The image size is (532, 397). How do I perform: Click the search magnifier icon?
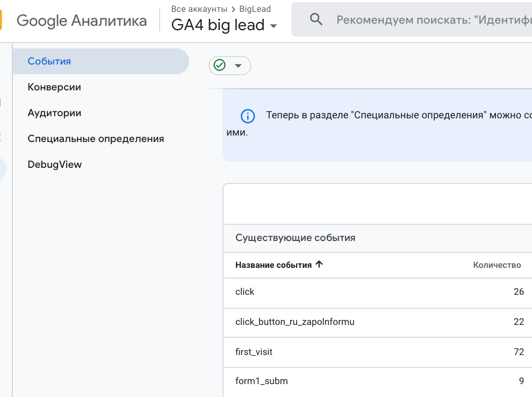pos(316,19)
